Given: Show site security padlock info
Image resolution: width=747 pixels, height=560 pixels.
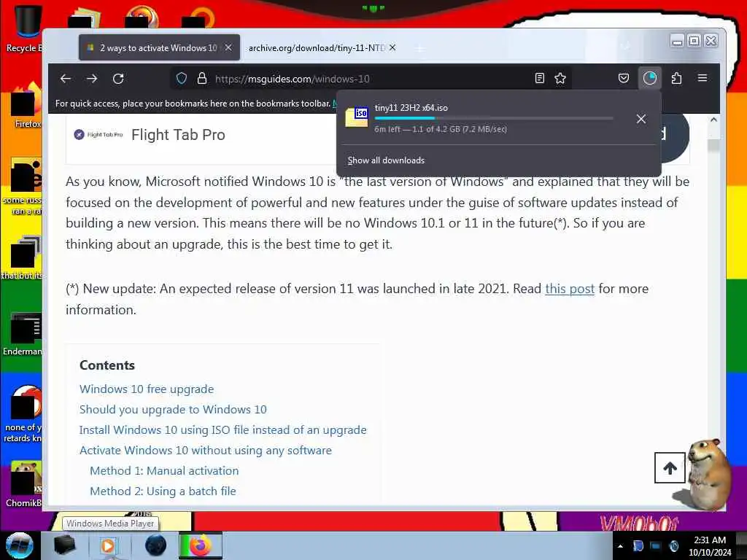Looking at the screenshot, I should coord(202,79).
